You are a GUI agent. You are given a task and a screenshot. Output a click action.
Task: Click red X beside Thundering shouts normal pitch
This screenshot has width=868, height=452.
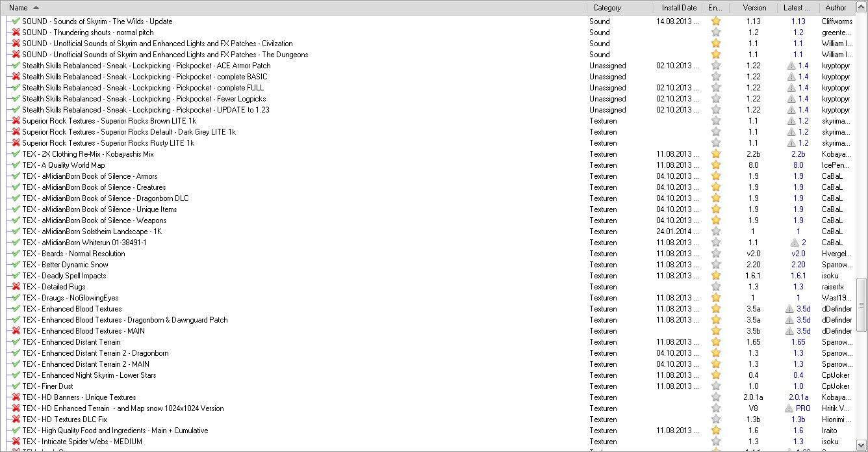[16, 33]
